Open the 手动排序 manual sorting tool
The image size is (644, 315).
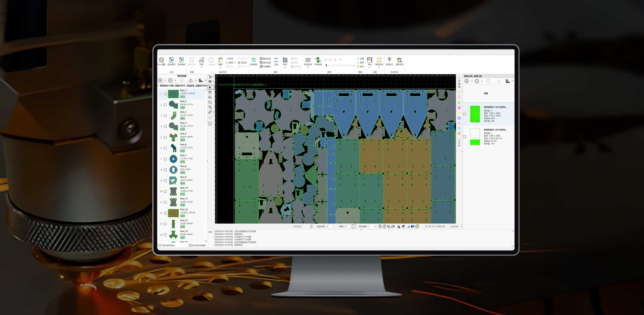318,60
